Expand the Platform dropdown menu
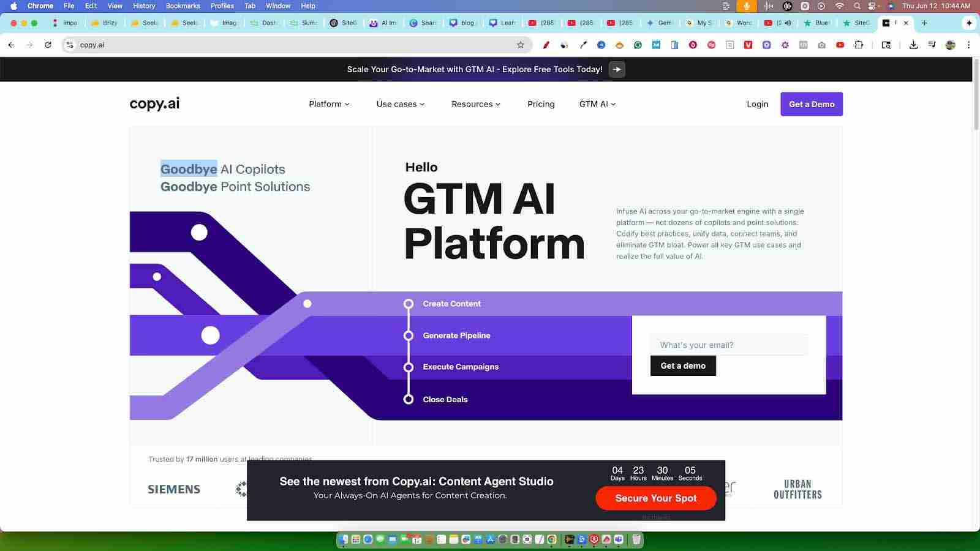Screen dimensions: 980x551 (x=329, y=104)
